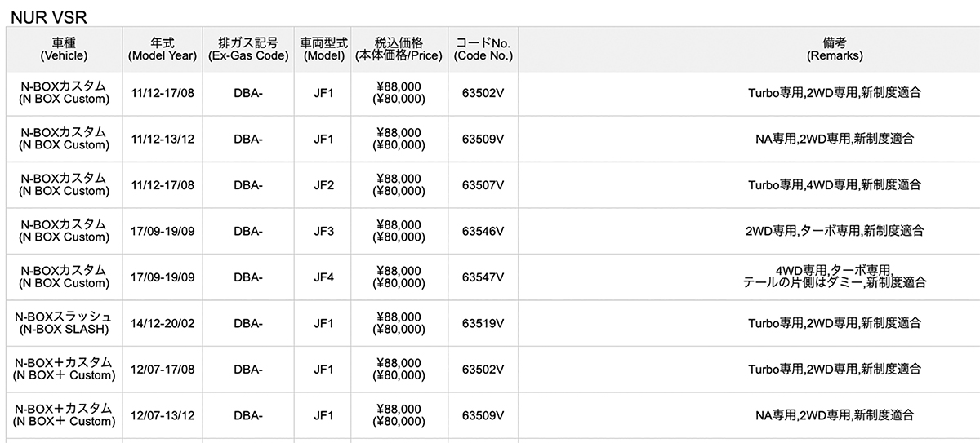The height and width of the screenshot is (443, 980).
Task: Select the JF3 model cell
Action: [x=323, y=231]
